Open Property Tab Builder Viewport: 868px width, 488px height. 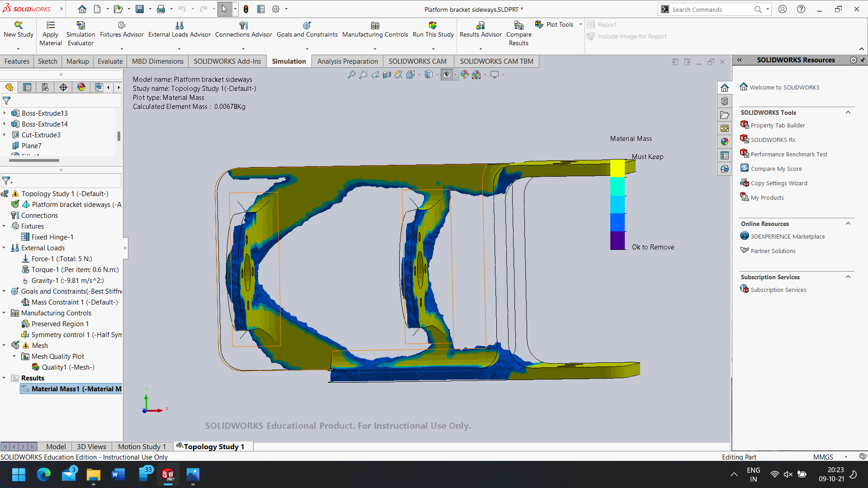tap(778, 125)
